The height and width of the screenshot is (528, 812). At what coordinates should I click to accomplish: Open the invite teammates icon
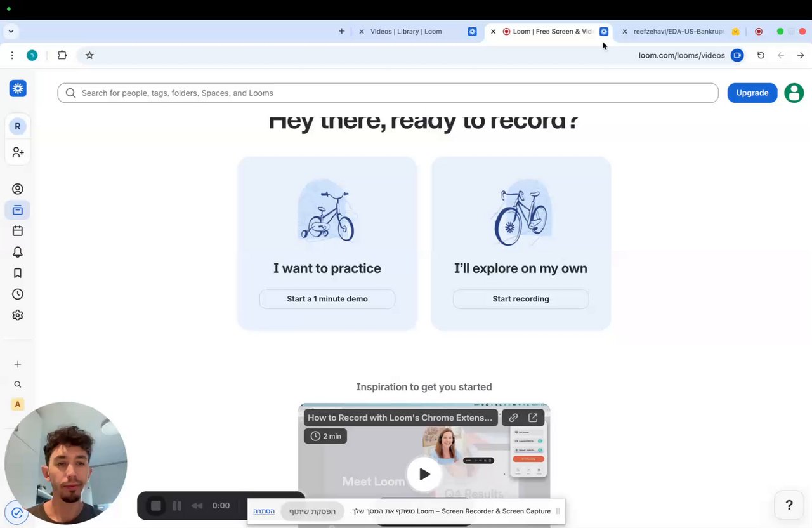pos(18,152)
